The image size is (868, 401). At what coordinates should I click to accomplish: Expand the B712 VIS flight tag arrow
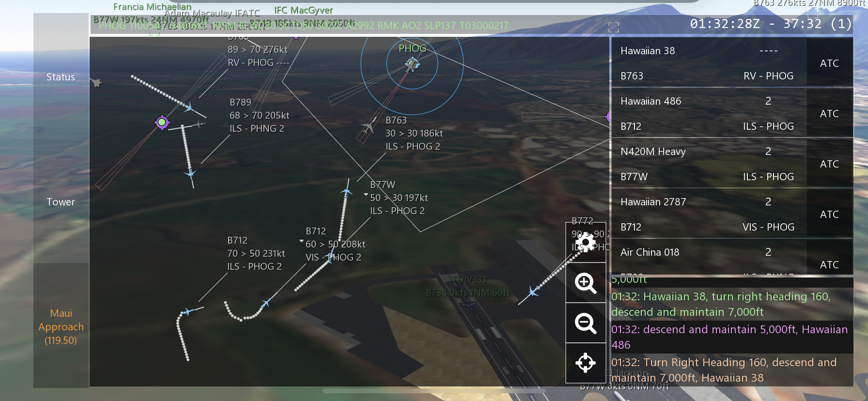click(x=301, y=241)
